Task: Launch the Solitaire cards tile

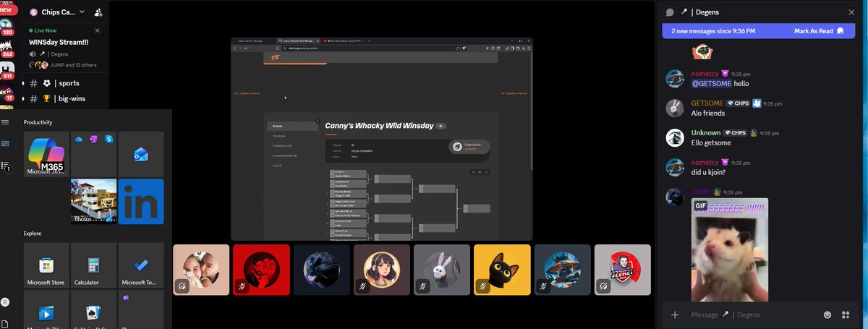Action: 93,309
